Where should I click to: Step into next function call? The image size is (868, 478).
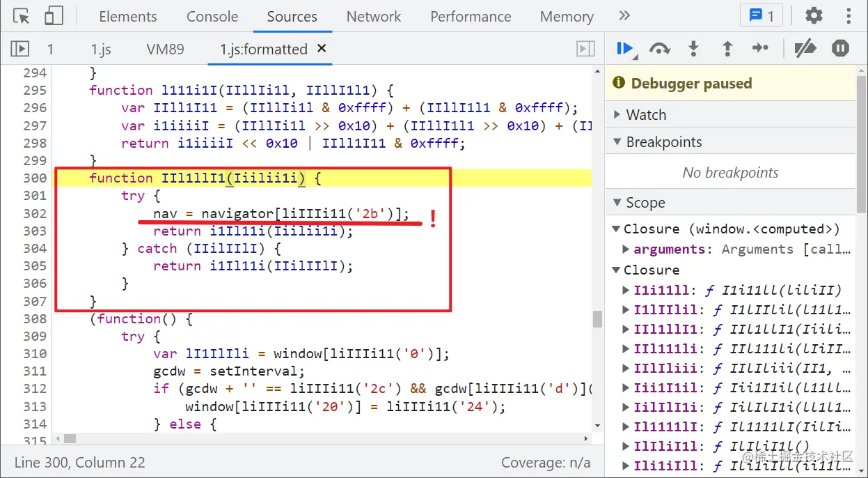coord(693,49)
